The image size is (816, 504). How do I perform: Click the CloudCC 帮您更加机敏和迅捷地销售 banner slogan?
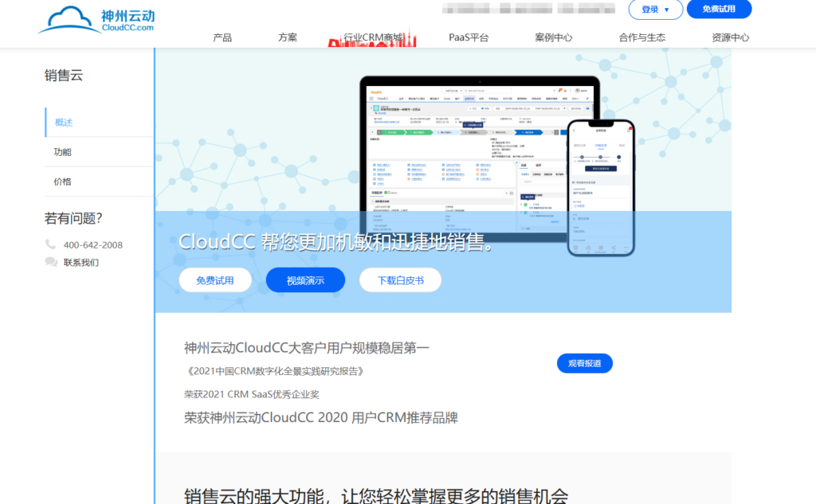pyautogui.click(x=335, y=242)
